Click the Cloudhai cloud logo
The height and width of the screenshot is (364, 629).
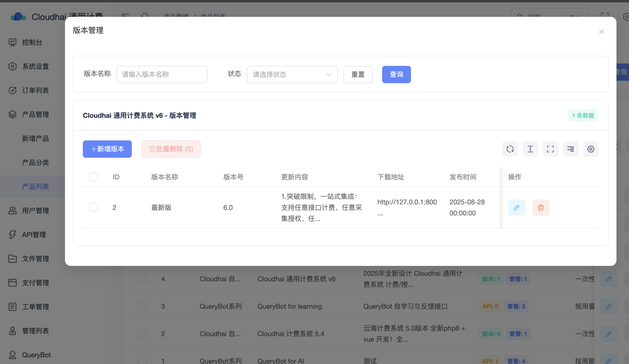pyautogui.click(x=18, y=17)
